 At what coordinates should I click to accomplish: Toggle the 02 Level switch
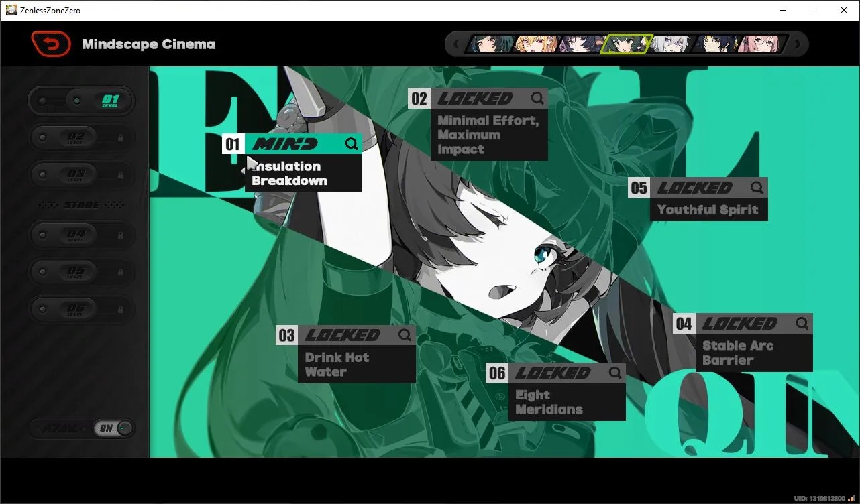coord(81,137)
